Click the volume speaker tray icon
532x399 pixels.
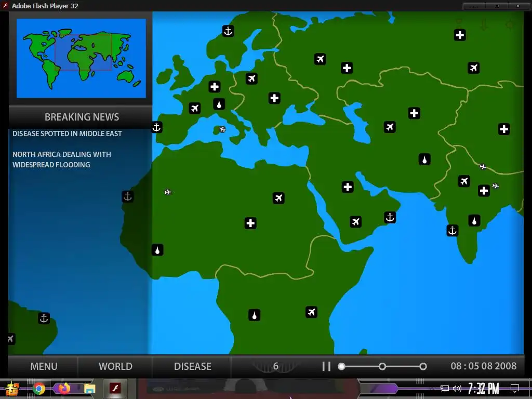pyautogui.click(x=457, y=389)
